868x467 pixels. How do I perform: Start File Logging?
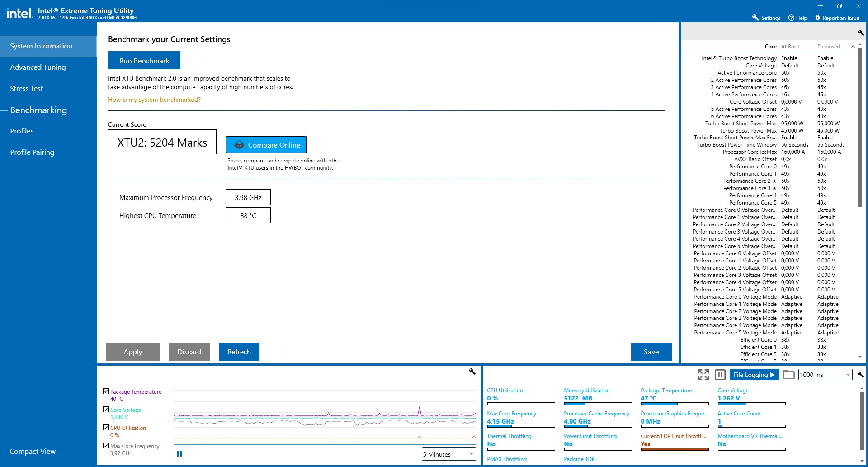(x=754, y=375)
